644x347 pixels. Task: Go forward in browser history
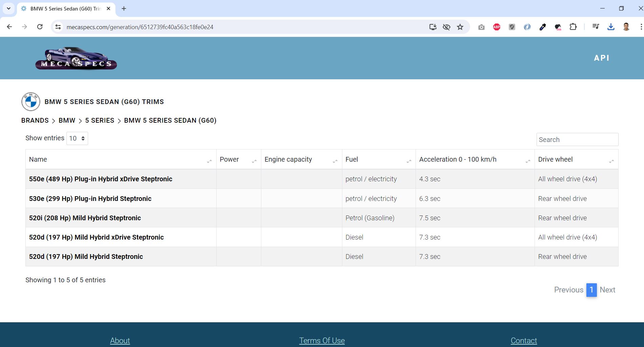[x=24, y=27]
